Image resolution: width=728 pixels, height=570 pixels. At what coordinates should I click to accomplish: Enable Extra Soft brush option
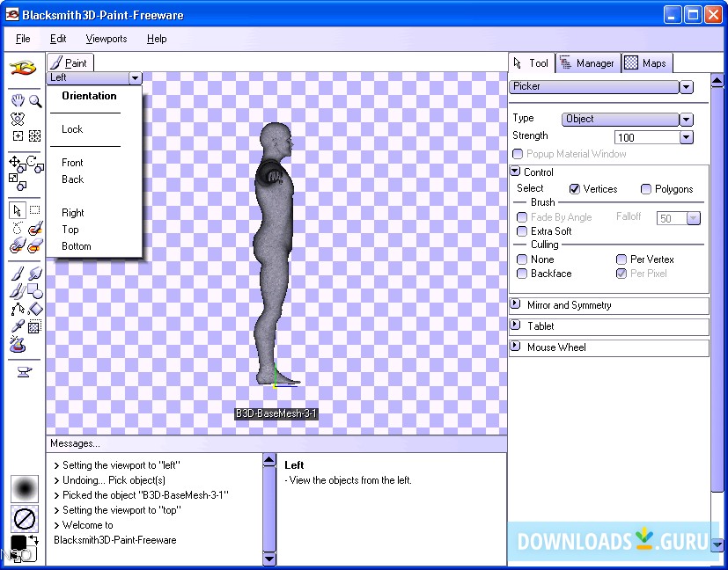tap(522, 231)
